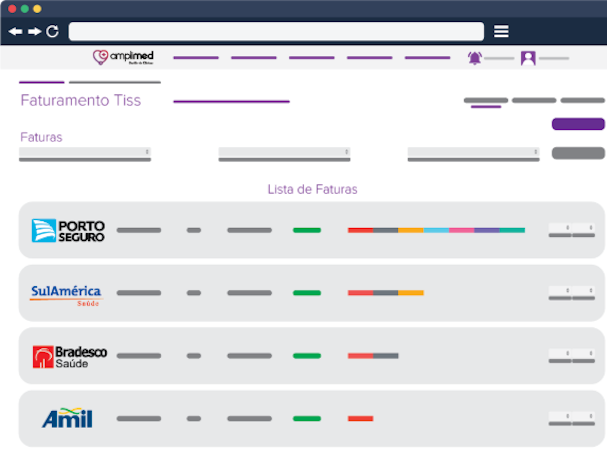Image resolution: width=607 pixels, height=450 pixels.
Task: Select the gray page tab beside it
Action: [115, 82]
